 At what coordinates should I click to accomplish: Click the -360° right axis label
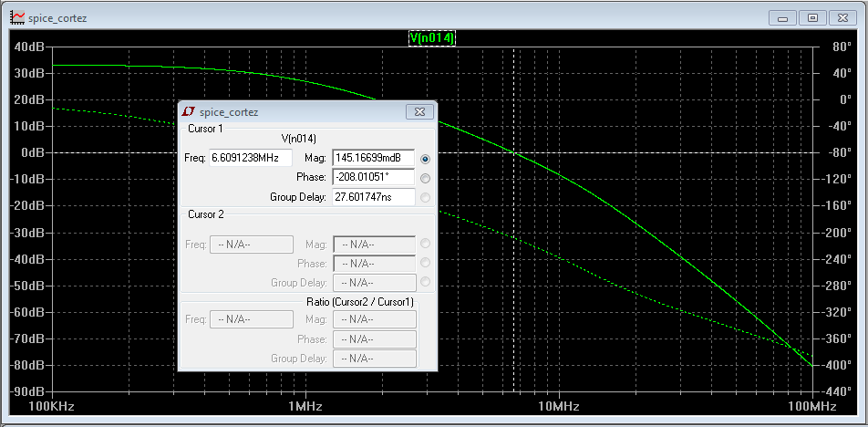pos(835,338)
